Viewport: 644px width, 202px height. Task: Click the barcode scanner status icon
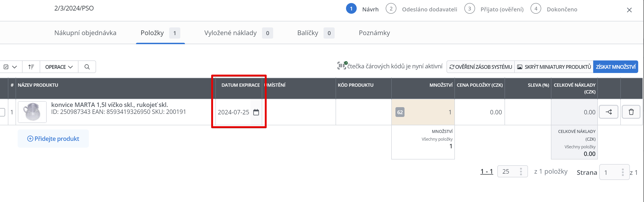[x=342, y=66]
